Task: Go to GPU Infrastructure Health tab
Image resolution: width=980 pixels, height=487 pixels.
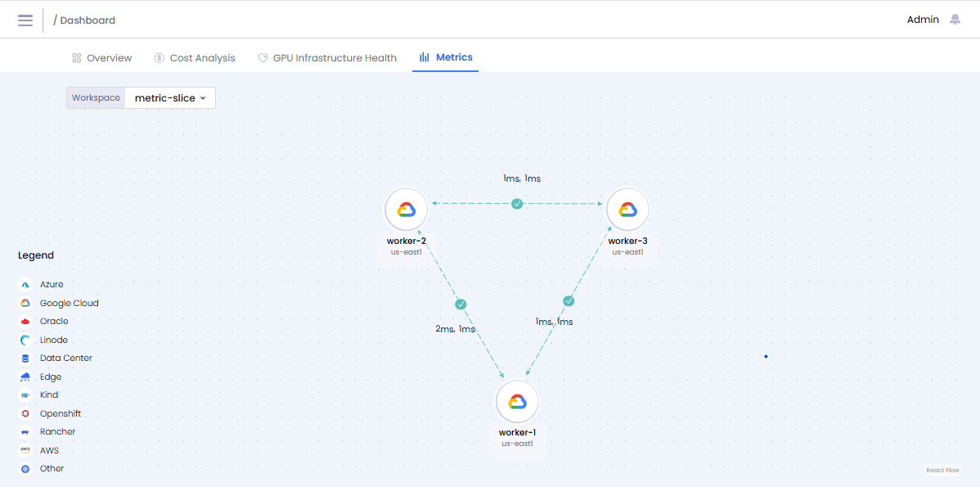Action: point(327,58)
